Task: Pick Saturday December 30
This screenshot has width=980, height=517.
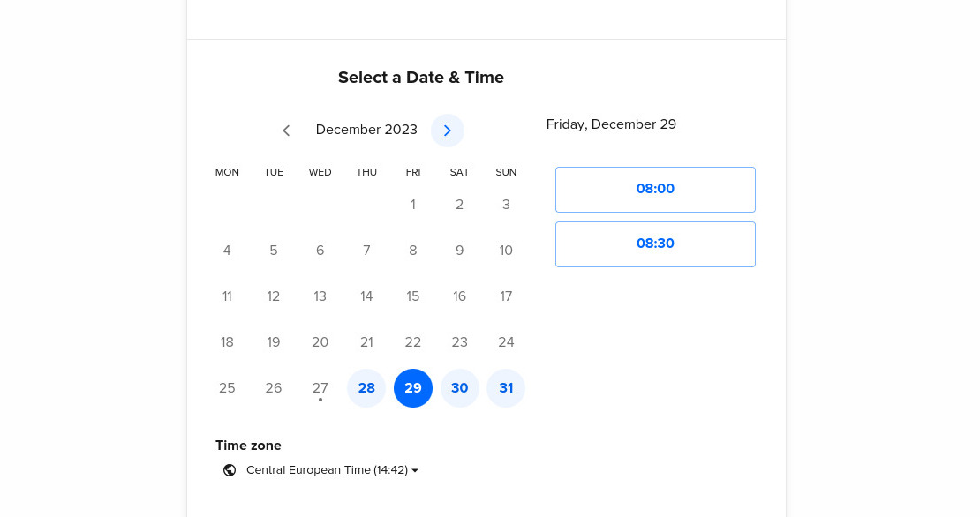Action: click(x=459, y=388)
